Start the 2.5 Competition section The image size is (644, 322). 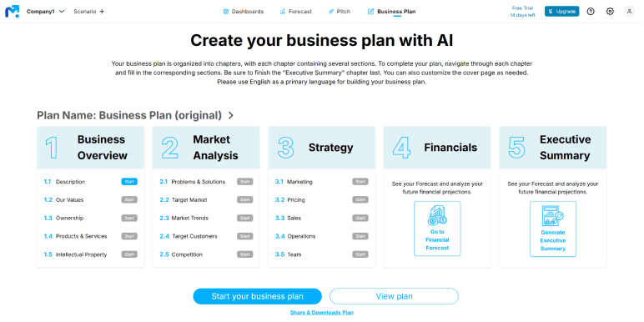(x=244, y=254)
